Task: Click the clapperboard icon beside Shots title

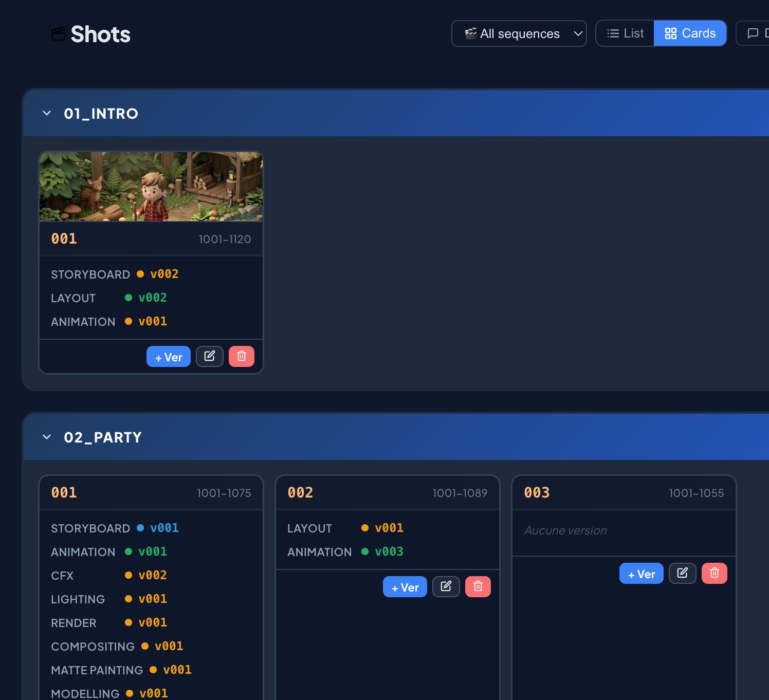Action: [x=57, y=33]
